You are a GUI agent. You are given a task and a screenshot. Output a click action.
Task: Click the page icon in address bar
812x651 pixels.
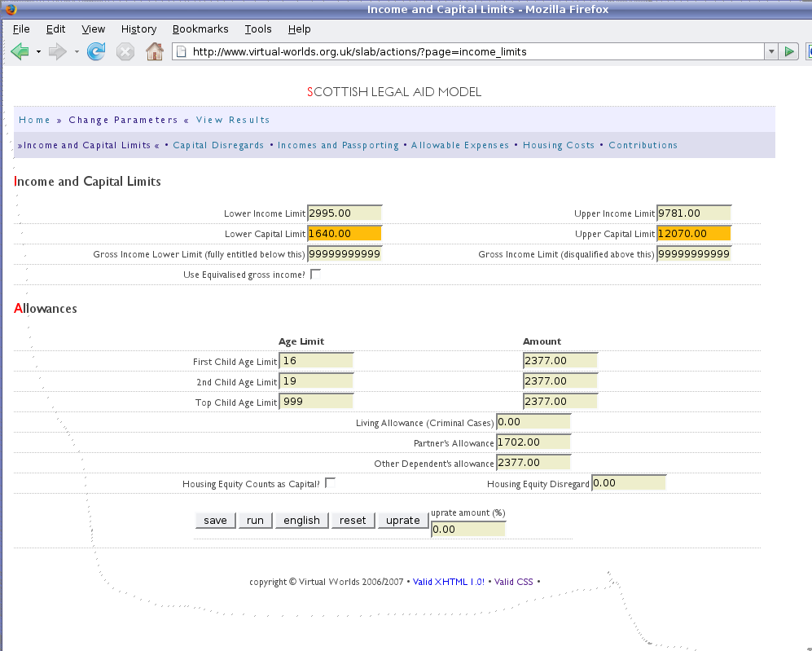182,52
